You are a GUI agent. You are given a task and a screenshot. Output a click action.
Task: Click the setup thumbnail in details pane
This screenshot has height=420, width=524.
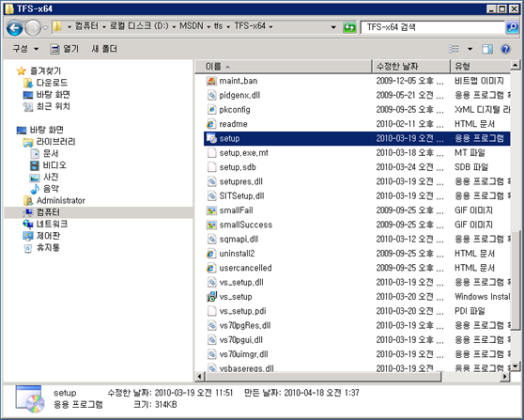click(x=30, y=398)
